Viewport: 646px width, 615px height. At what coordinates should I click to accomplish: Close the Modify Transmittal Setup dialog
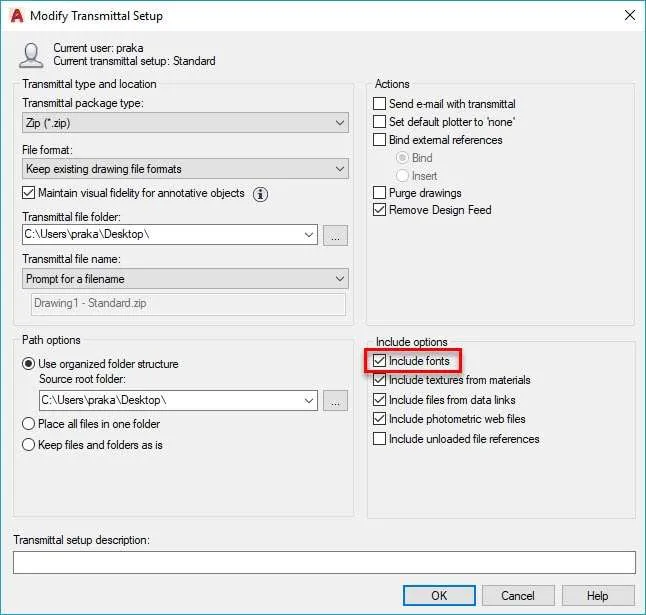(x=630, y=16)
